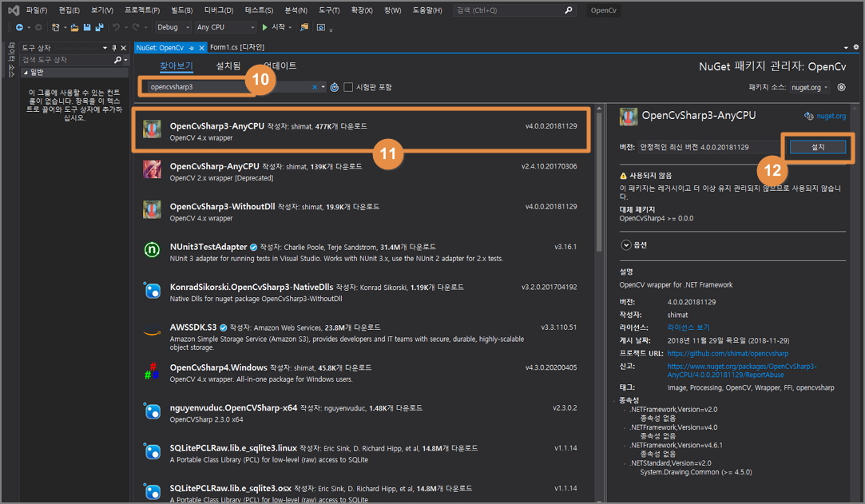This screenshot has height=504, width=865.
Task: Refresh the NuGet package list
Action: [335, 87]
